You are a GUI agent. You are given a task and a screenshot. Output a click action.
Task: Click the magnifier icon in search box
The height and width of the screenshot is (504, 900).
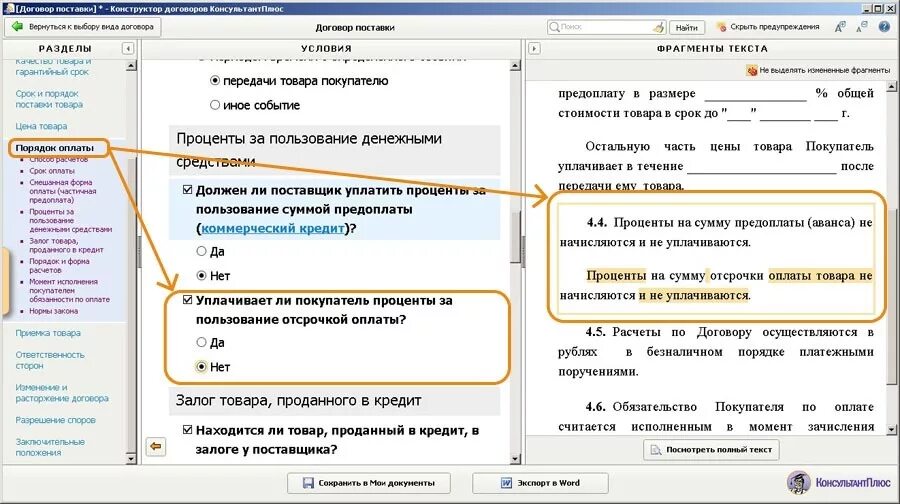click(x=554, y=27)
